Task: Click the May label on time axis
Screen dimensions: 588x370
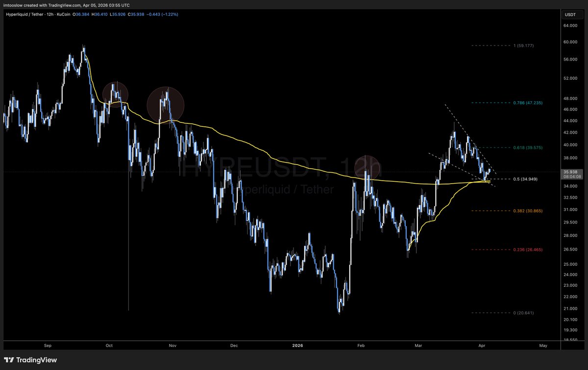Action: coord(543,346)
